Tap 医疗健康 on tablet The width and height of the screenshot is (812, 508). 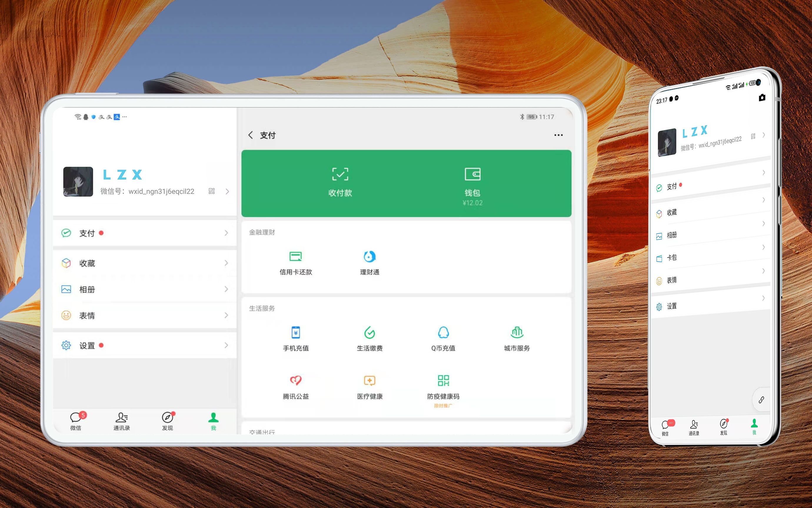370,387
